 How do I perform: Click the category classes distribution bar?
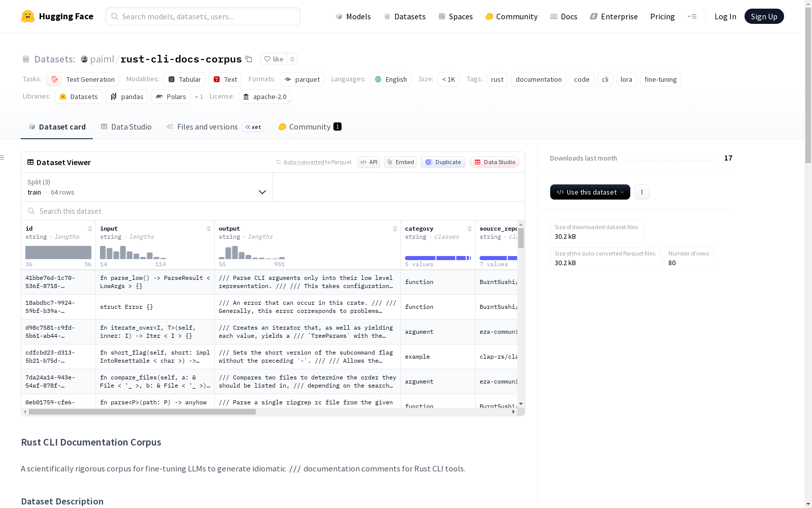pyautogui.click(x=438, y=258)
